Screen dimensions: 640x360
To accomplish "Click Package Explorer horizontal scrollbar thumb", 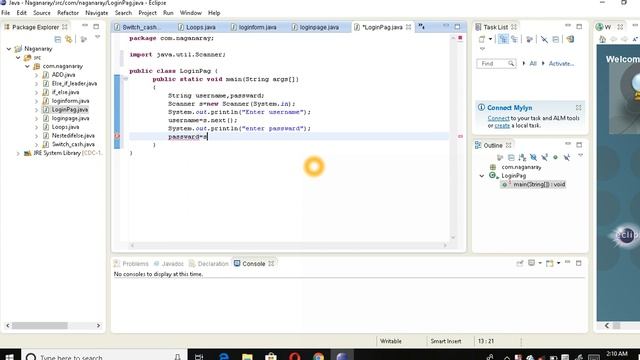I will [x=40, y=326].
